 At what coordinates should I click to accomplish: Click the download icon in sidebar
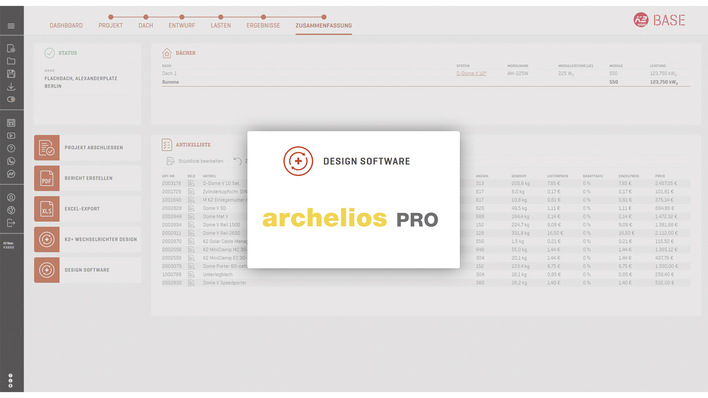coord(11,87)
